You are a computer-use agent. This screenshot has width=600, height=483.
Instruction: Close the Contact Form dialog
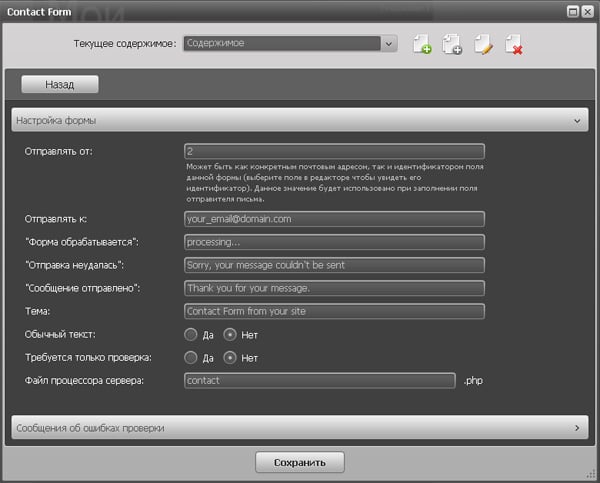[587, 10]
